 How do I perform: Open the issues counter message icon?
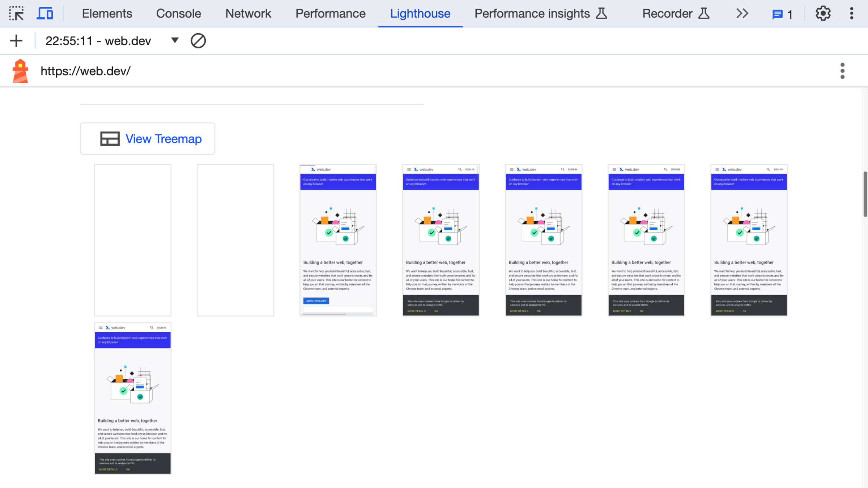click(x=782, y=14)
